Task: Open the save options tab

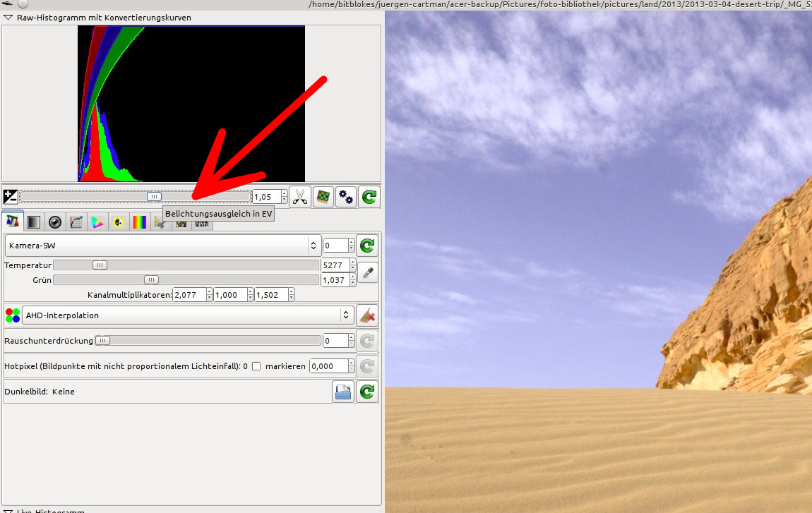Action: tap(181, 224)
